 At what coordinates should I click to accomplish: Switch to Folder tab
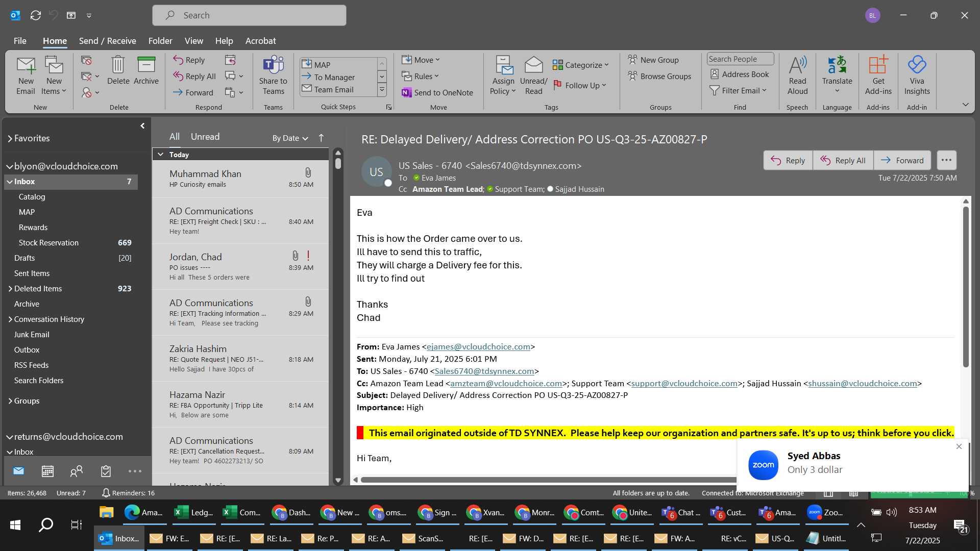[x=160, y=41]
